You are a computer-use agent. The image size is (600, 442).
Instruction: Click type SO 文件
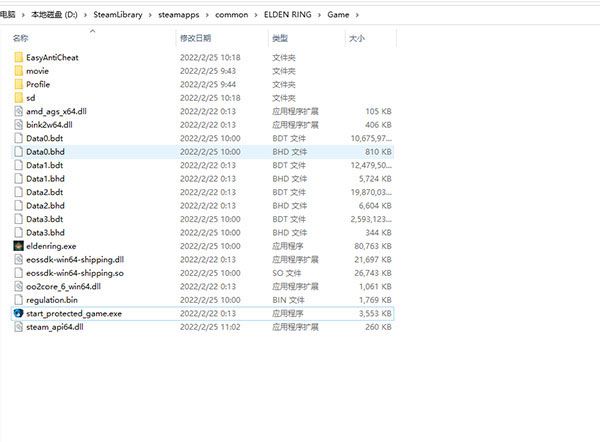[287, 273]
